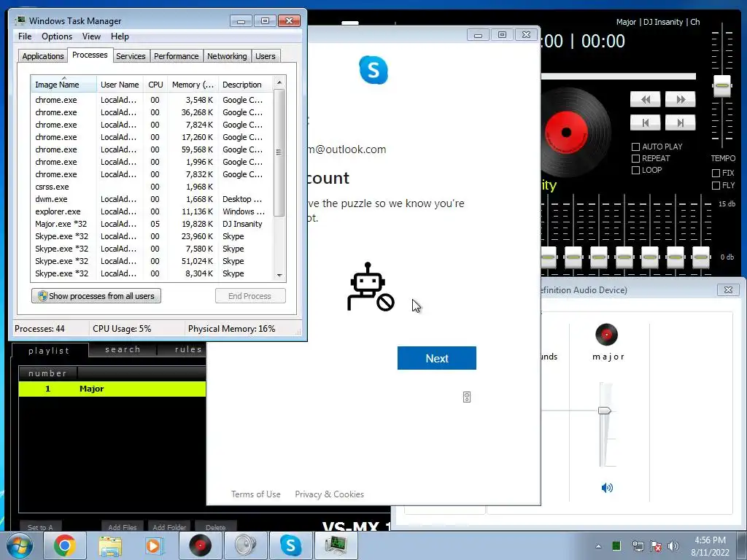747x560 pixels.
Task: Open the Action Center flag tray icon
Action: [x=656, y=545]
